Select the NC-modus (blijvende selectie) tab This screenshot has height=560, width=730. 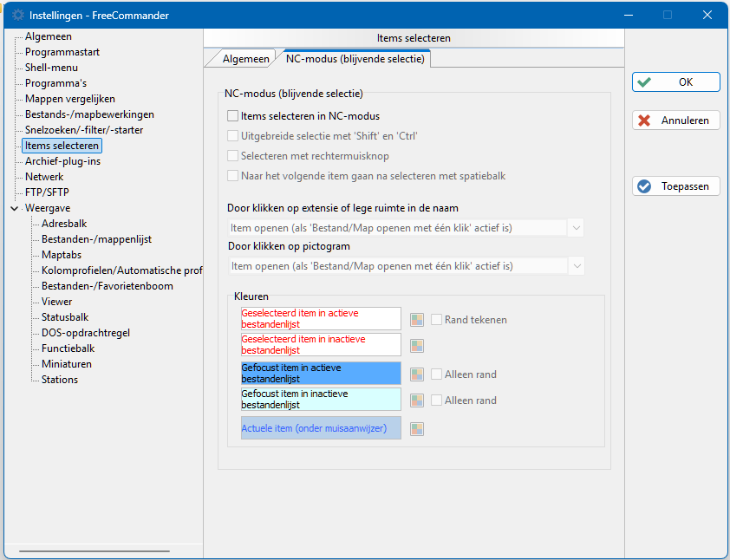(355, 59)
